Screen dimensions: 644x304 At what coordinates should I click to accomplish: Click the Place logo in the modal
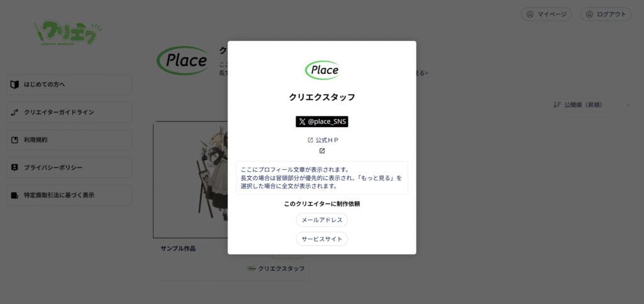322,70
